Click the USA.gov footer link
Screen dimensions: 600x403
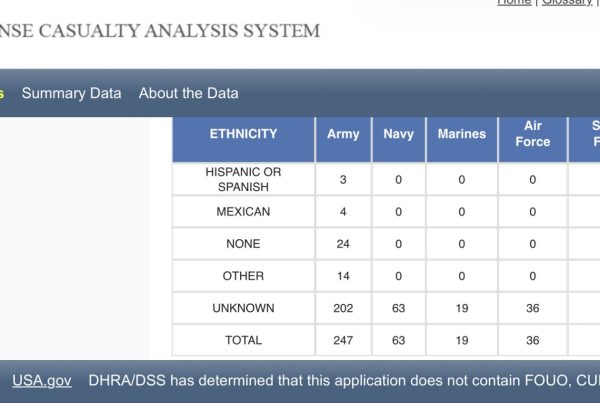[42, 381]
